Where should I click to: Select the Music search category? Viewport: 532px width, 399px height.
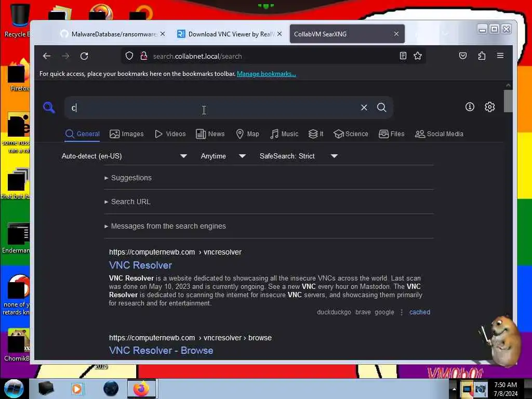(284, 134)
